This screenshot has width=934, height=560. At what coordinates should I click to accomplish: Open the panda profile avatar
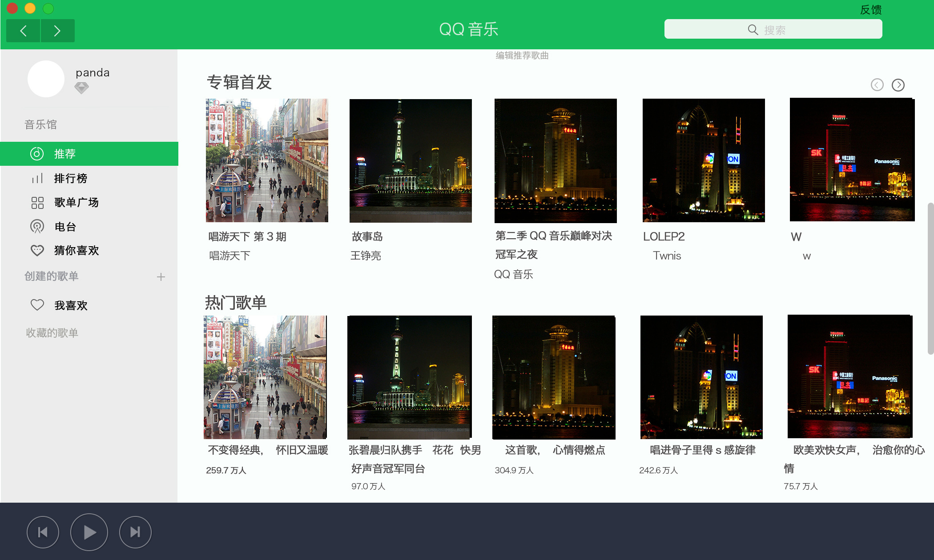(46, 79)
